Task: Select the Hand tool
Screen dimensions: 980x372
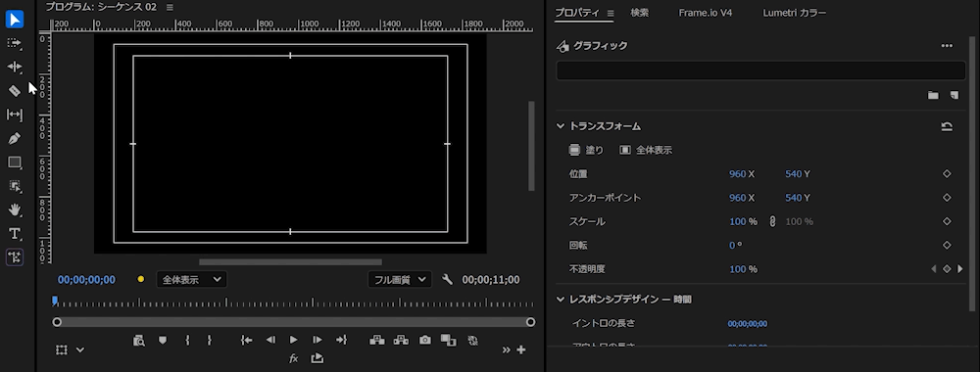Action: tap(15, 209)
